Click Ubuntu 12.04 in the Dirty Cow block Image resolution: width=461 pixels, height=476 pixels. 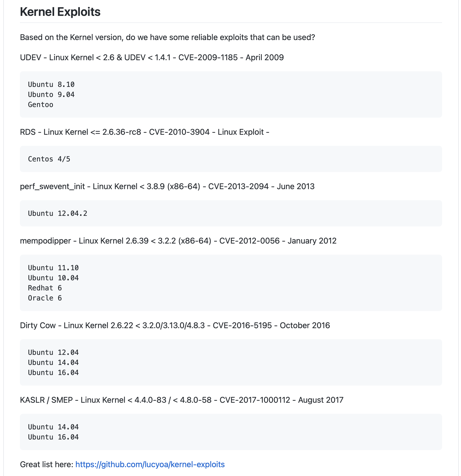[53, 352]
